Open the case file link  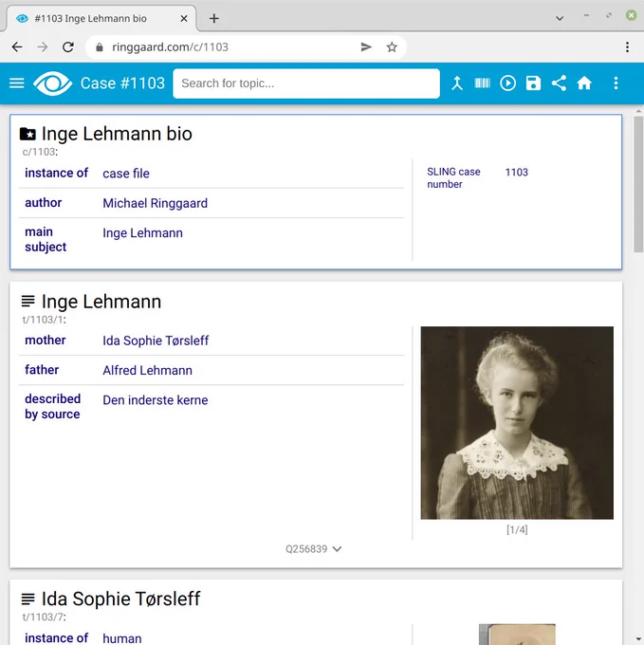tap(126, 174)
